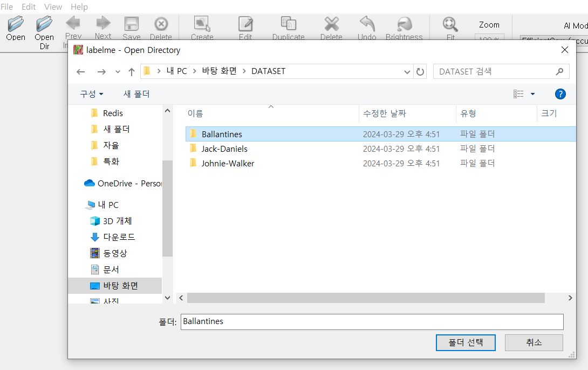Image resolution: width=588 pixels, height=370 pixels.
Task: Select 바탕 화면 in navigation pane
Action: 115,286
